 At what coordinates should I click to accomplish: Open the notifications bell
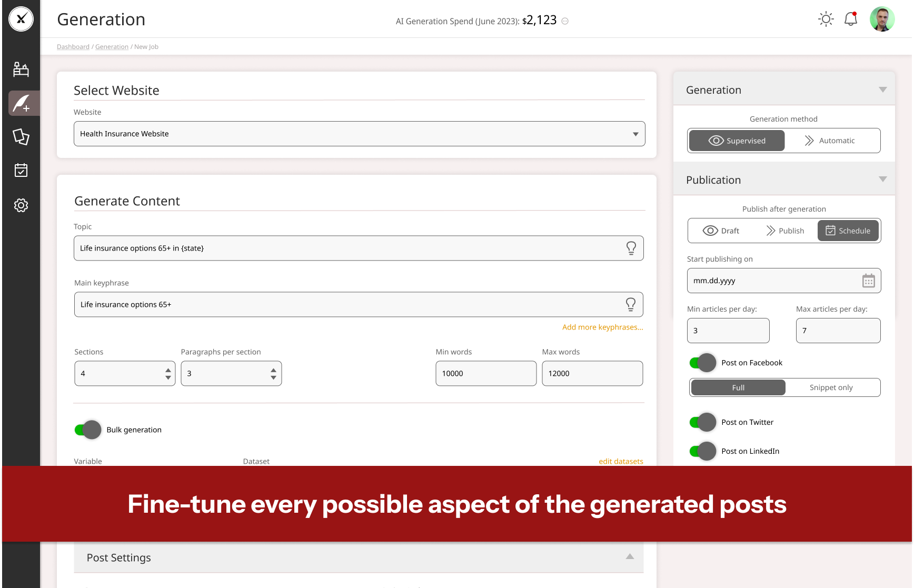(850, 19)
